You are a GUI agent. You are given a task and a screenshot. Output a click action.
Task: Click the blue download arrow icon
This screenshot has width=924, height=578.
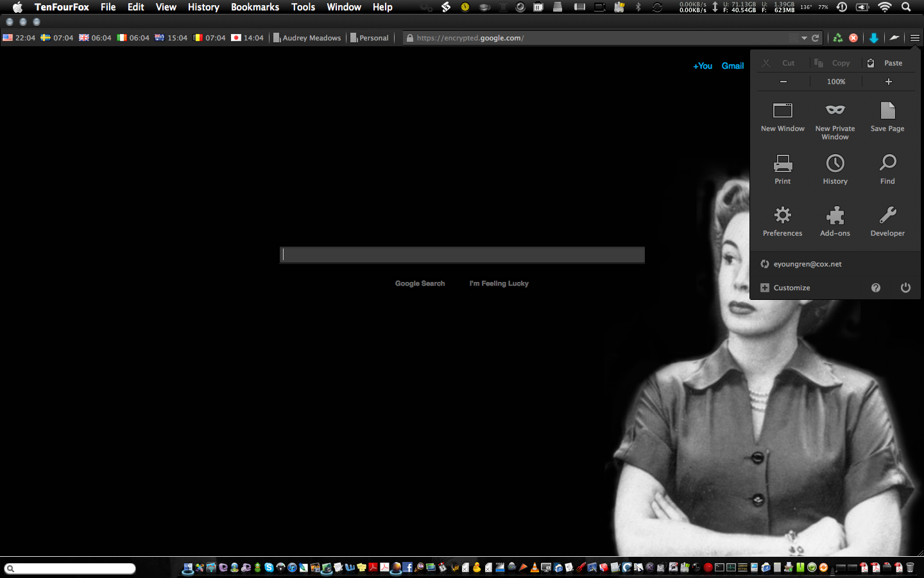click(x=873, y=38)
